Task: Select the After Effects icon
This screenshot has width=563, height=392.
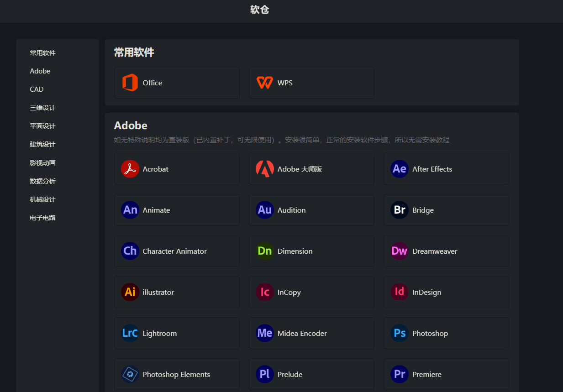Action: pyautogui.click(x=399, y=169)
